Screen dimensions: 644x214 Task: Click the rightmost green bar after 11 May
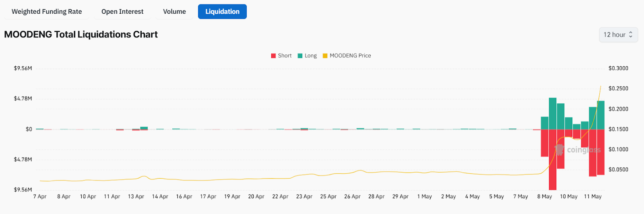click(601, 115)
